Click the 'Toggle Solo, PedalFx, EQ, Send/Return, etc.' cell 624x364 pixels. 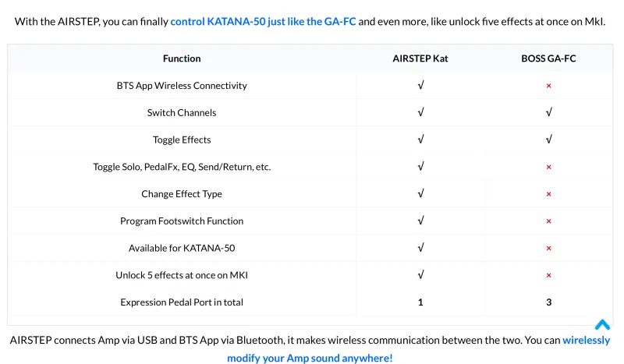(182, 167)
